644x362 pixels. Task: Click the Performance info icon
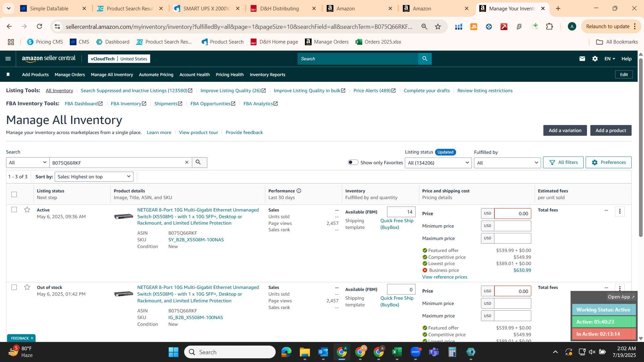299,191
